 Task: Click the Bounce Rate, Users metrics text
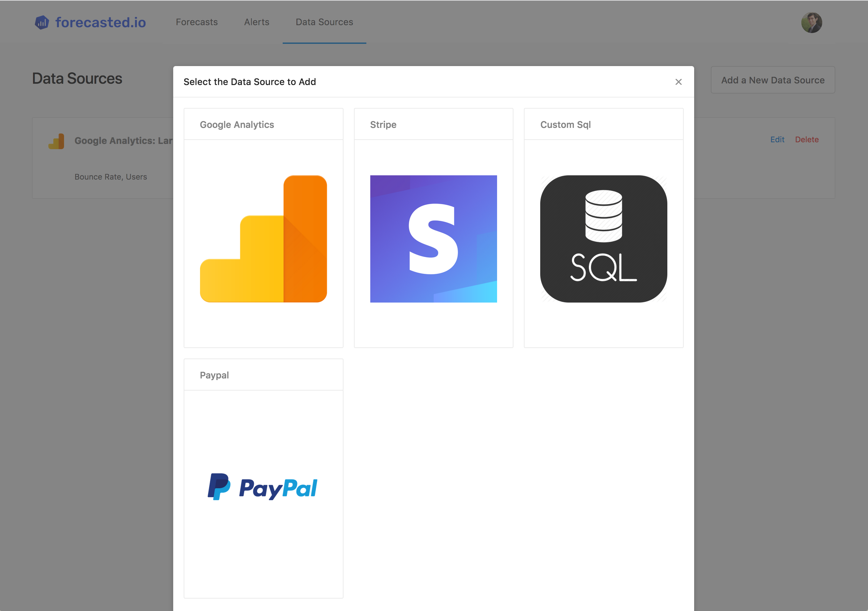[111, 177]
